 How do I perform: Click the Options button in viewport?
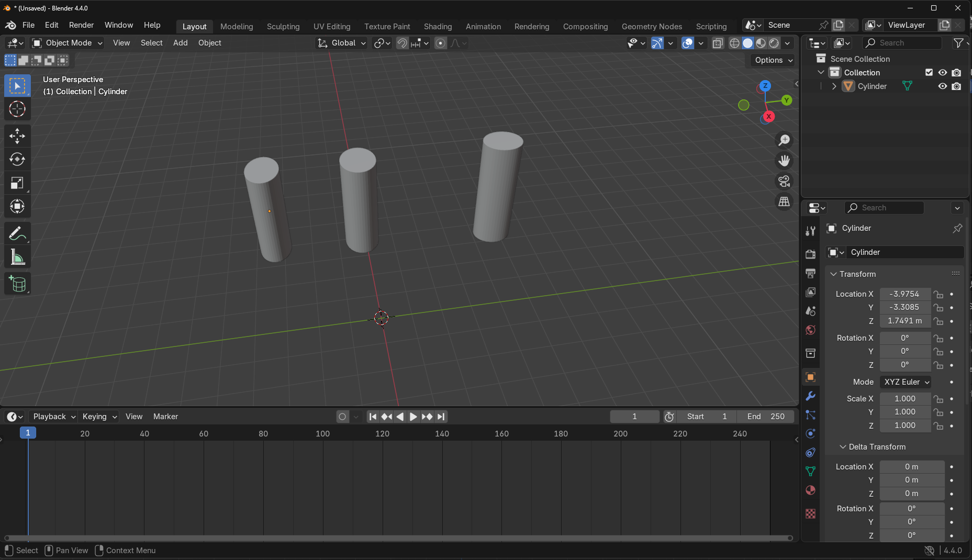774,60
